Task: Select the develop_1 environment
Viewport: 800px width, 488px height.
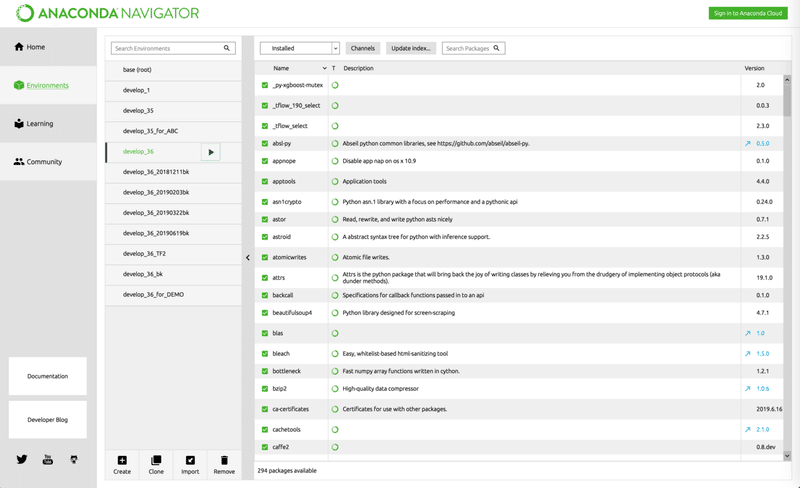Action: point(173,90)
